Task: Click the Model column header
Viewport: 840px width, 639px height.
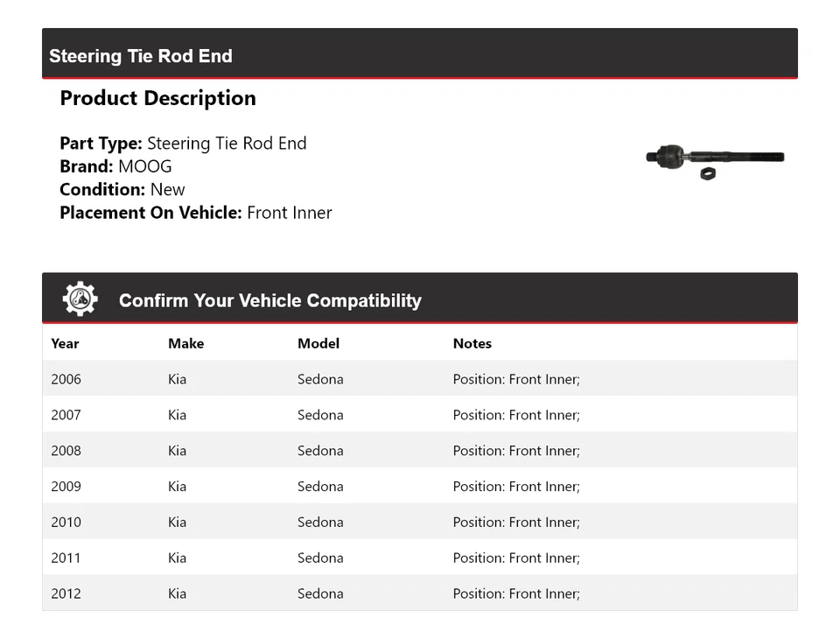Action: pyautogui.click(x=318, y=343)
